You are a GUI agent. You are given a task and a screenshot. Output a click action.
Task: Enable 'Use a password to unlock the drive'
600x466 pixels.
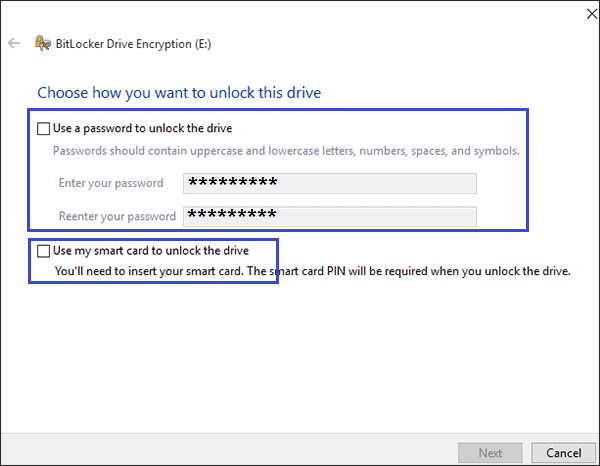(43, 129)
